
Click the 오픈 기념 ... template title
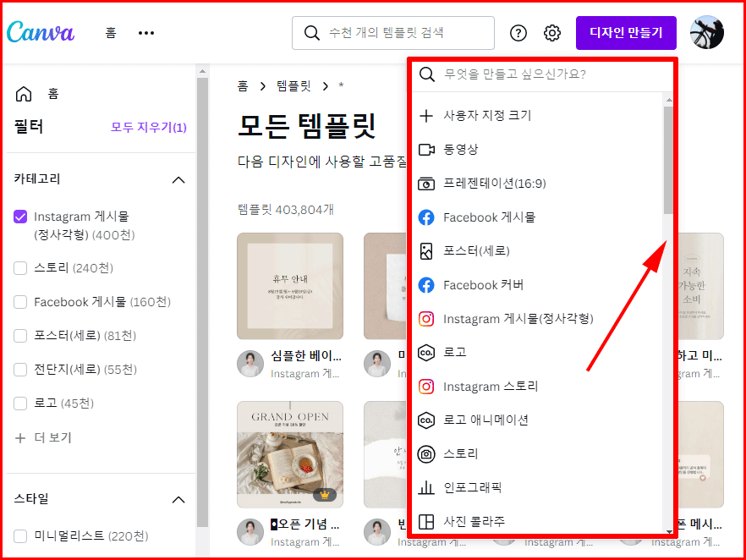305,524
